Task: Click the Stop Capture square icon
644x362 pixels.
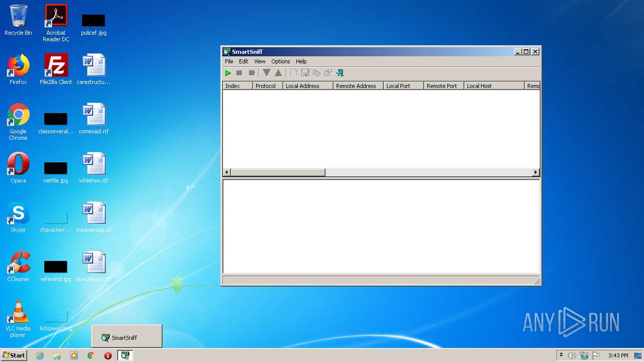Action: coord(239,73)
